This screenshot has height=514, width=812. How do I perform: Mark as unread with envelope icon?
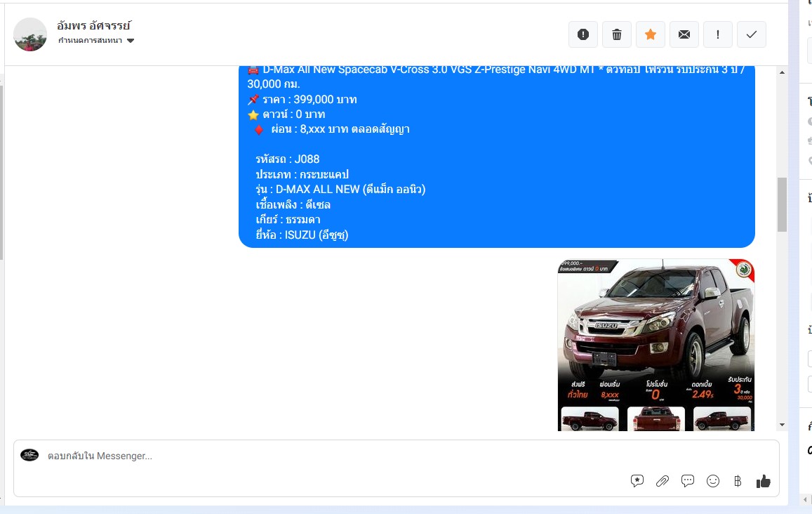[684, 34]
